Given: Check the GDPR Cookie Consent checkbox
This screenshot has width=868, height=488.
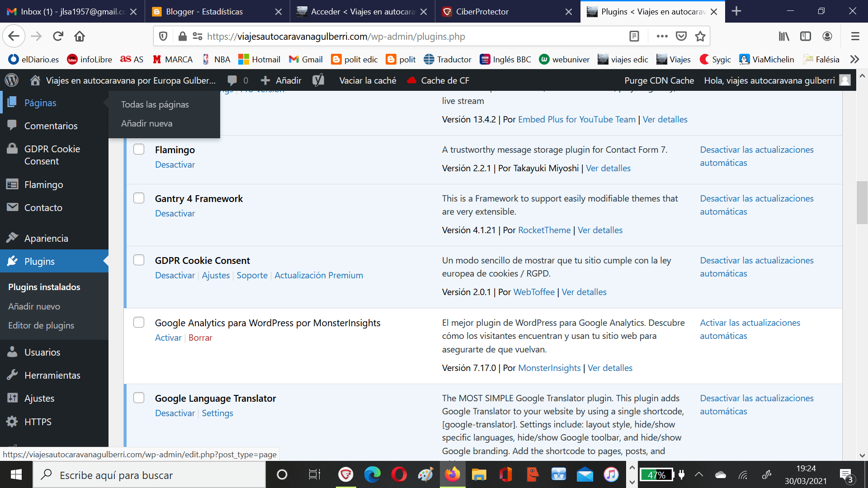Looking at the screenshot, I should [x=139, y=260].
